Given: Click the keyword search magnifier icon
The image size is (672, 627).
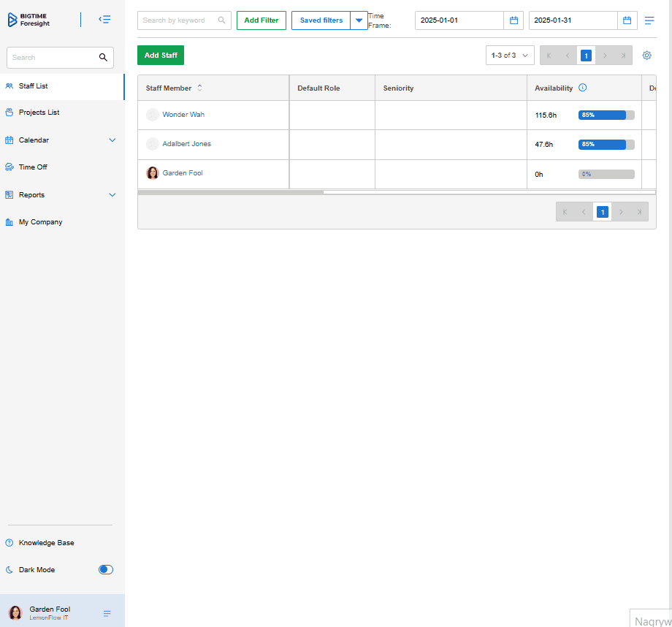Looking at the screenshot, I should coord(221,20).
